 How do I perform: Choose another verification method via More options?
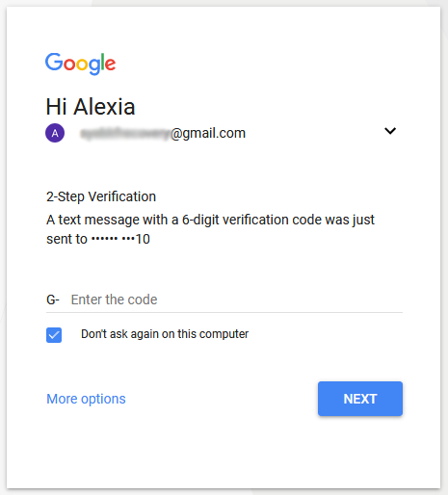click(86, 399)
